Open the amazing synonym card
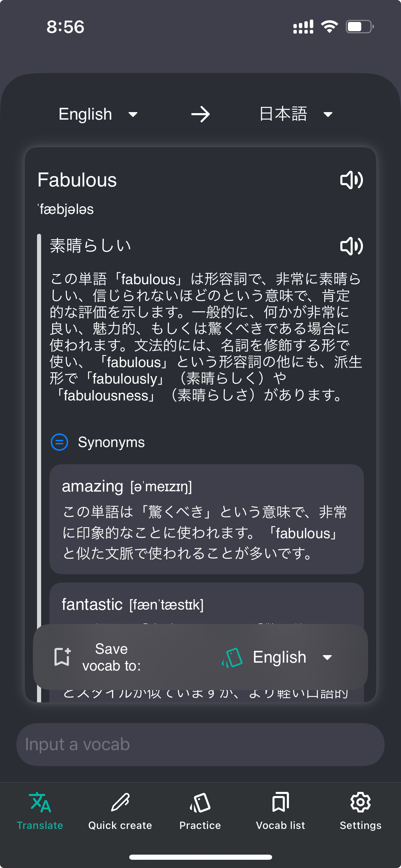 206,519
